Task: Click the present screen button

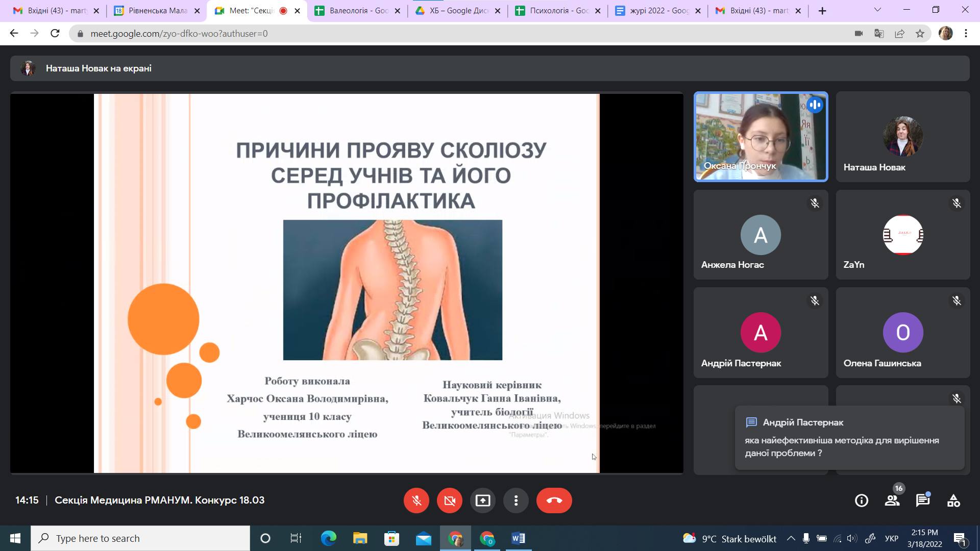Action: coord(482,500)
